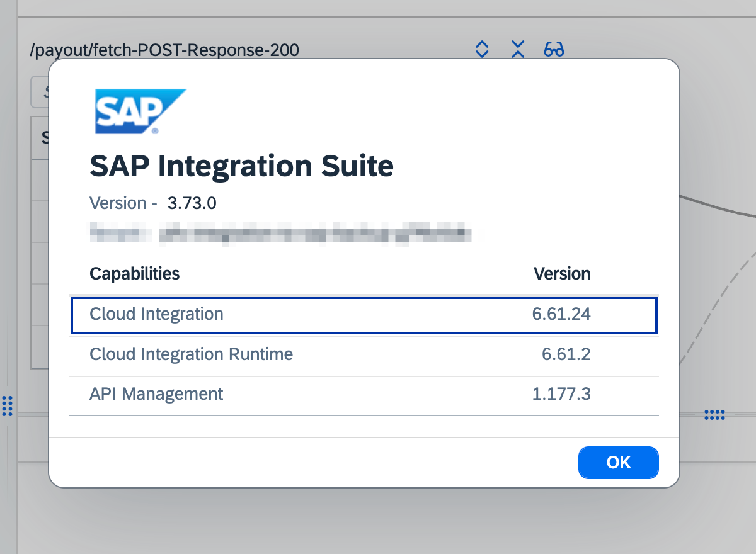756x554 pixels.
Task: Click the Capabilities column header
Action: click(x=135, y=274)
